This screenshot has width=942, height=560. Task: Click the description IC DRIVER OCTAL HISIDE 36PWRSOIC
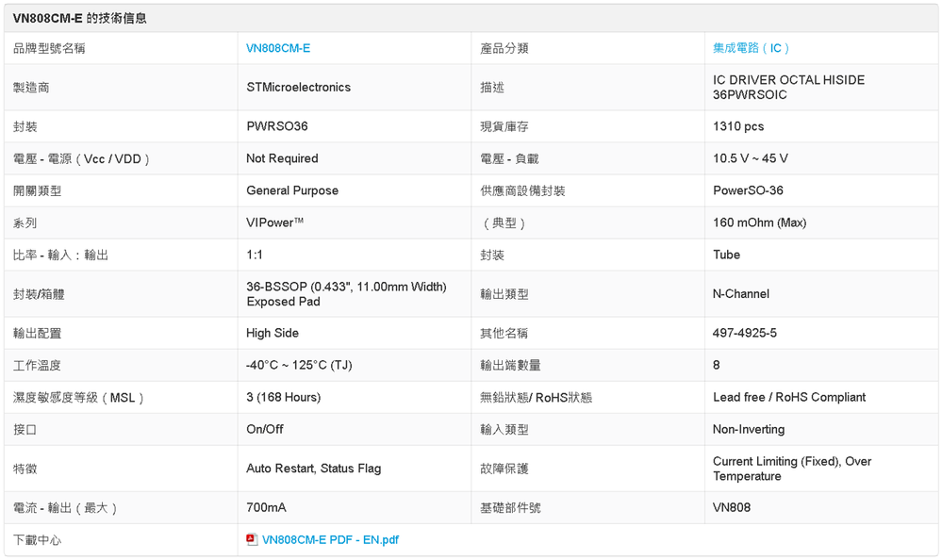click(789, 87)
